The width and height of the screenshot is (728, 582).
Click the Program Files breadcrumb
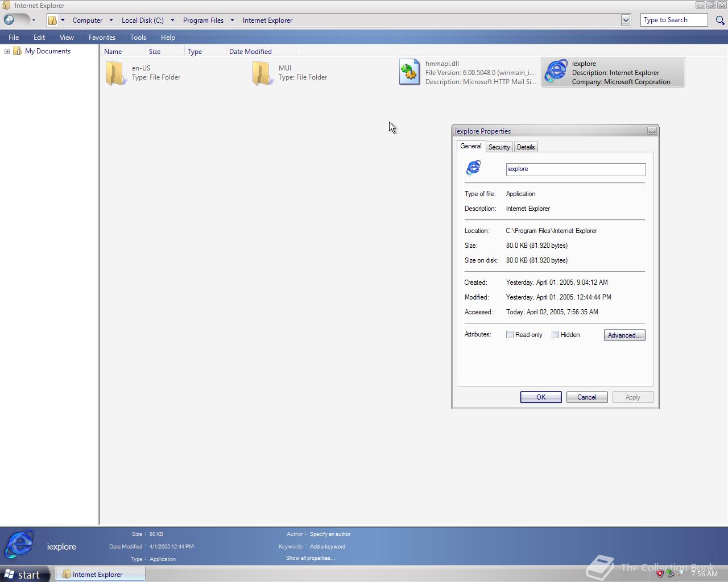click(203, 20)
